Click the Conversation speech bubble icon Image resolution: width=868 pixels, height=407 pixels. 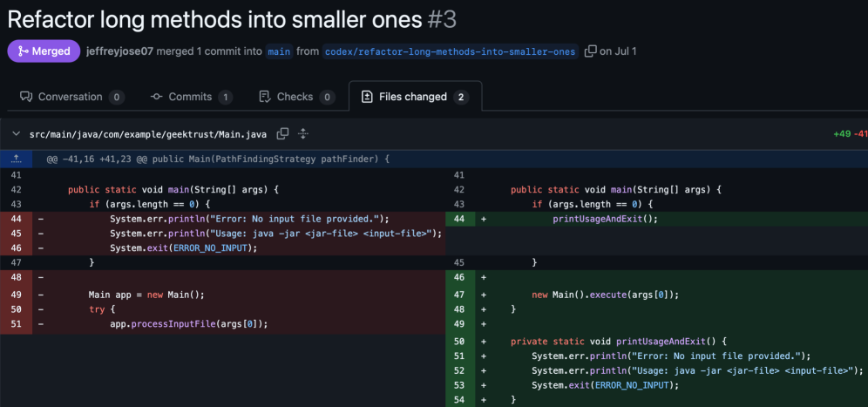pyautogui.click(x=26, y=97)
